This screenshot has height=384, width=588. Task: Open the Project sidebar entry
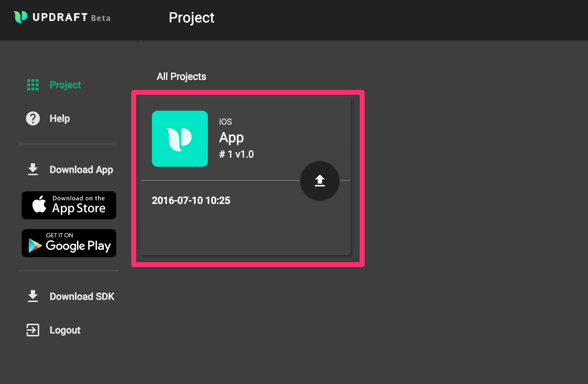pyautogui.click(x=65, y=84)
